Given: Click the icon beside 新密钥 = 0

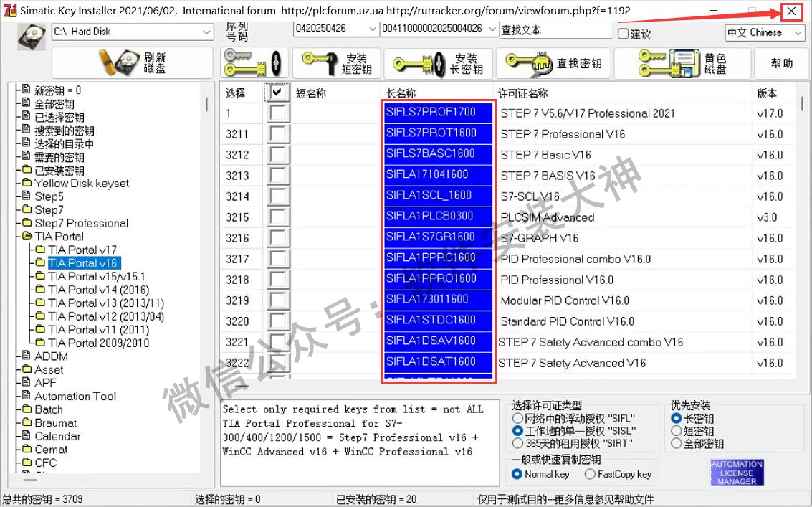Looking at the screenshot, I should click(27, 90).
